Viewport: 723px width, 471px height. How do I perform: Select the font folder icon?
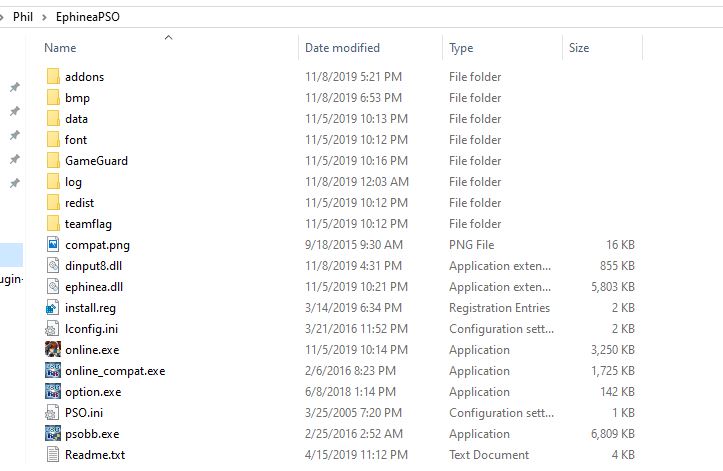(53, 139)
